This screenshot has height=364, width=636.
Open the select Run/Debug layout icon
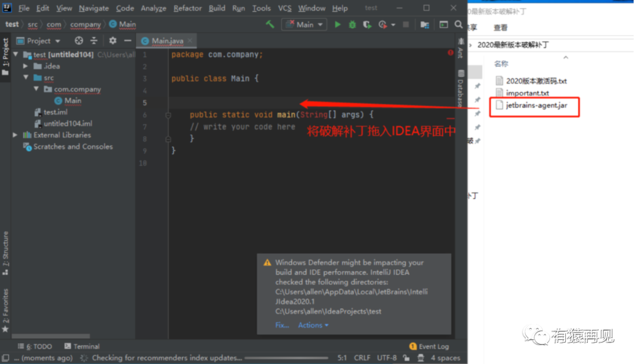(443, 25)
